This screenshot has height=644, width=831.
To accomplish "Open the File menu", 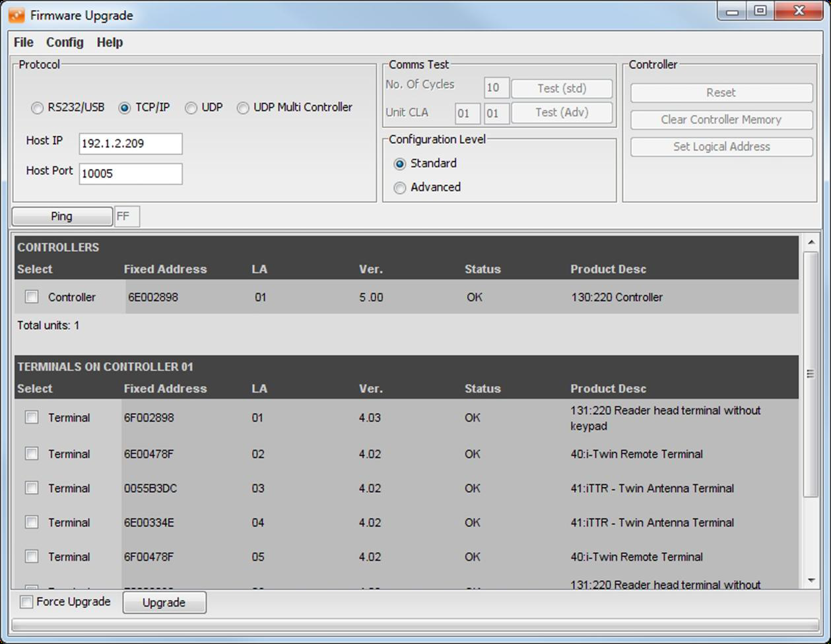I will (x=22, y=42).
